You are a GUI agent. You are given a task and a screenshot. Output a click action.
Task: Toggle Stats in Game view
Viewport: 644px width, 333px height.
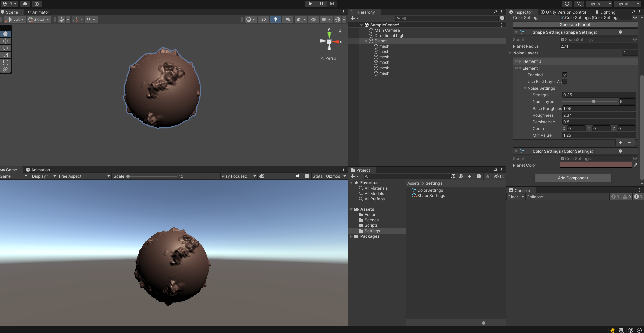click(x=317, y=176)
